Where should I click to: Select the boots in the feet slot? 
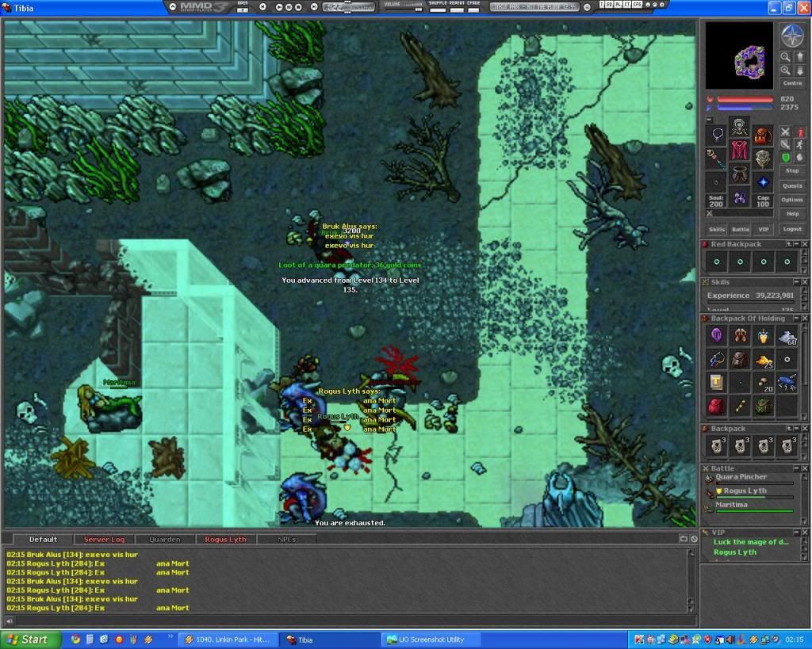tap(740, 198)
